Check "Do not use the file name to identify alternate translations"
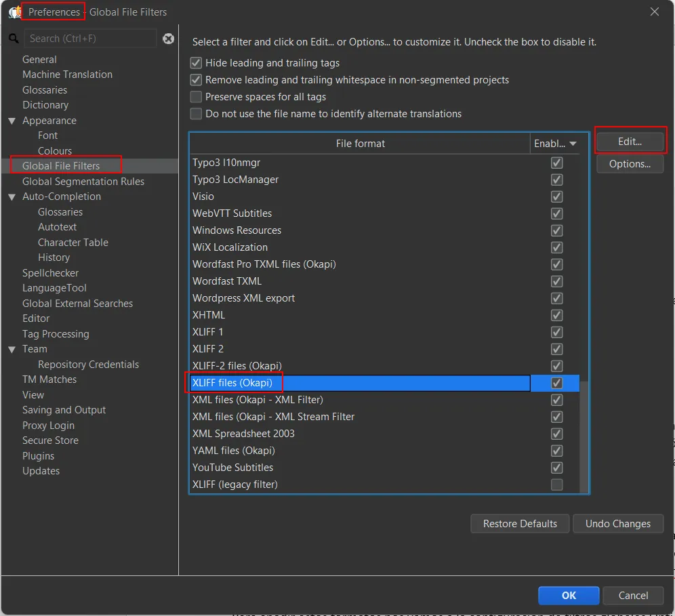Image resolution: width=675 pixels, height=616 pixels. tap(196, 113)
